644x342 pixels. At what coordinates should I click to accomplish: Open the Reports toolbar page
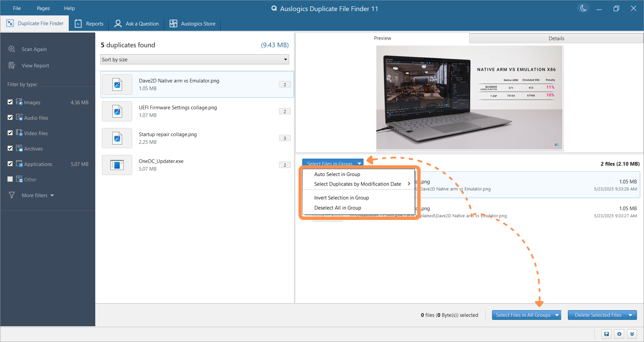[89, 24]
